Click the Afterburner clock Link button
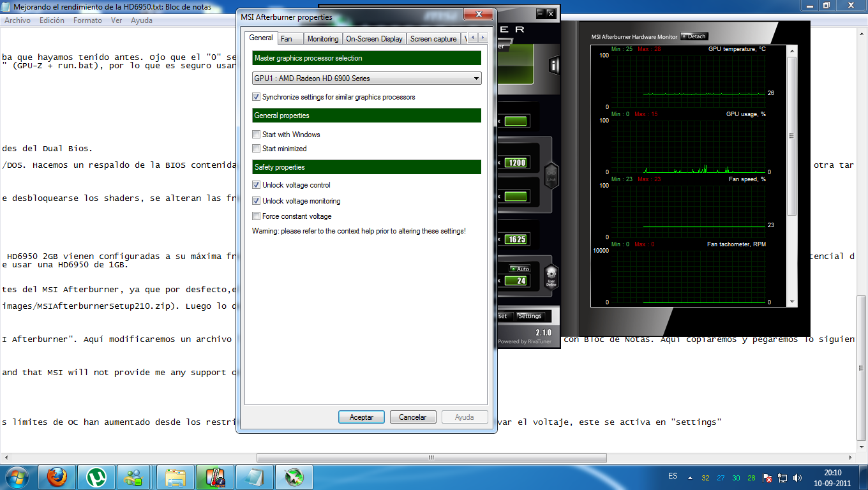The image size is (868, 490). click(551, 175)
